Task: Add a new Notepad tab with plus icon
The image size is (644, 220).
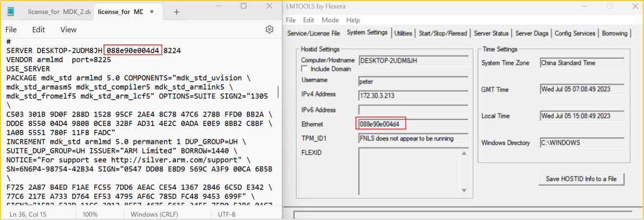Action: (x=177, y=12)
